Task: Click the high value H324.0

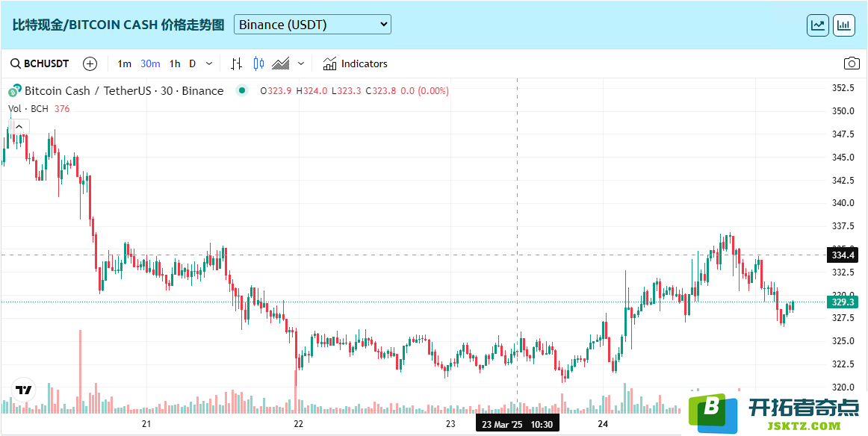Action: point(311,91)
